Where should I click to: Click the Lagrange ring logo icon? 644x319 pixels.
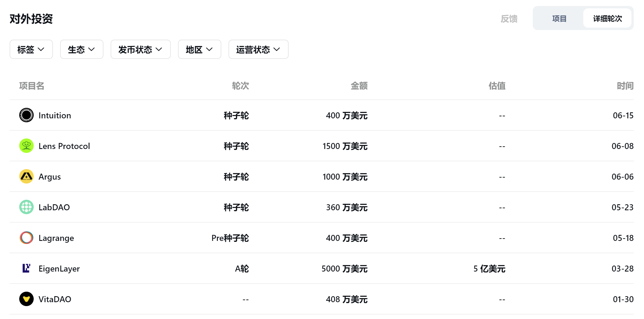26,238
